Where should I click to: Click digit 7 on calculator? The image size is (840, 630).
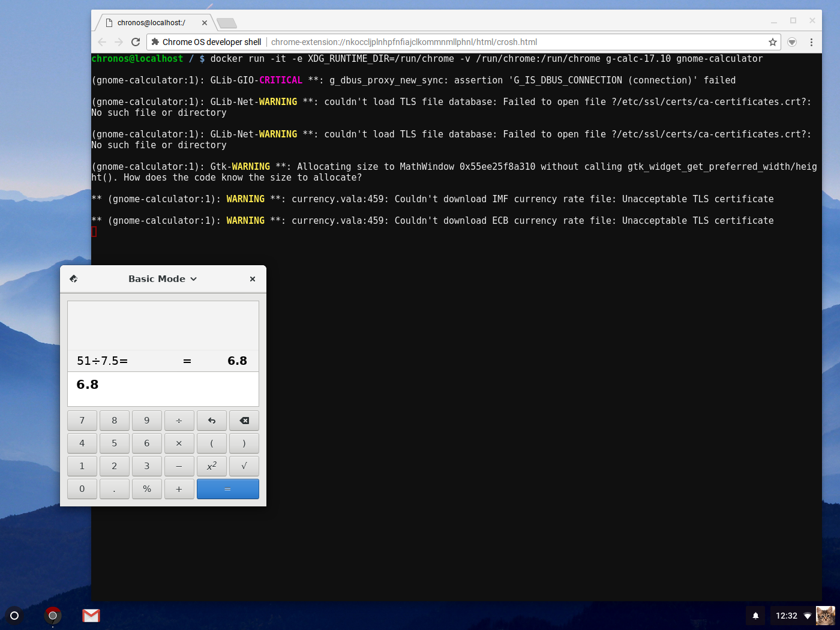click(82, 421)
